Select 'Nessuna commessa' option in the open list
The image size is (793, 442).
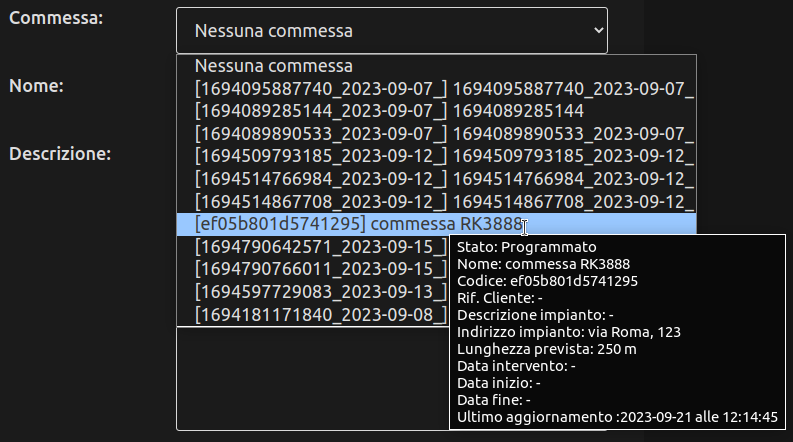pos(274,66)
